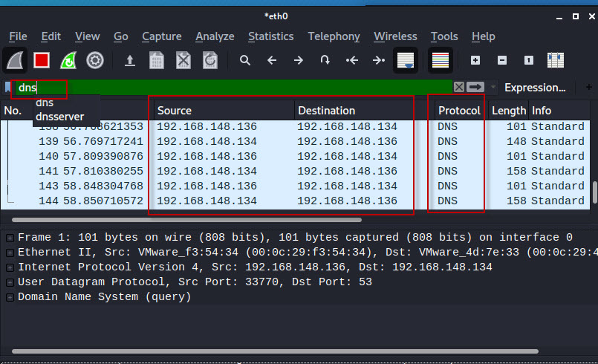This screenshot has height=364, width=598.
Task: Stop the running capture with red square
Action: pos(41,60)
